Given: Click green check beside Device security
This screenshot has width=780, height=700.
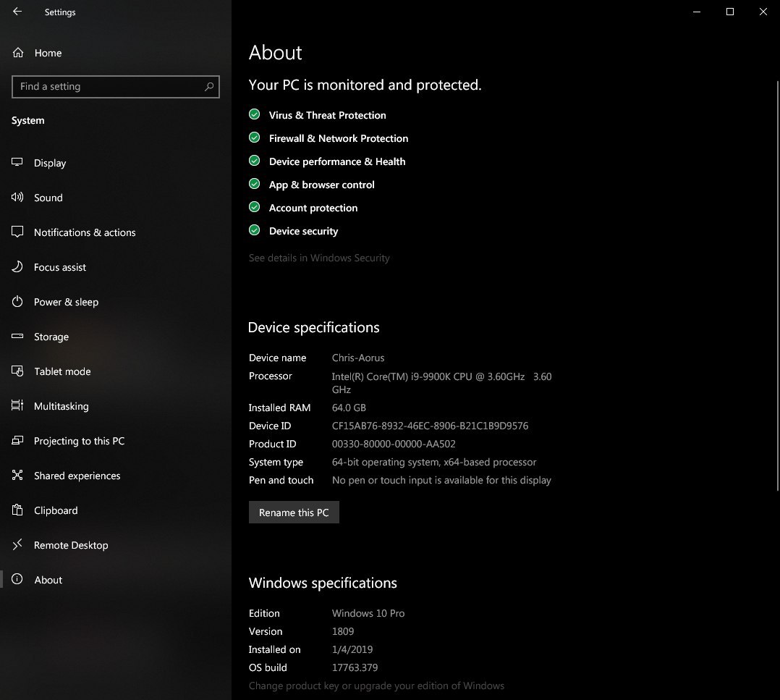Looking at the screenshot, I should pyautogui.click(x=254, y=230).
